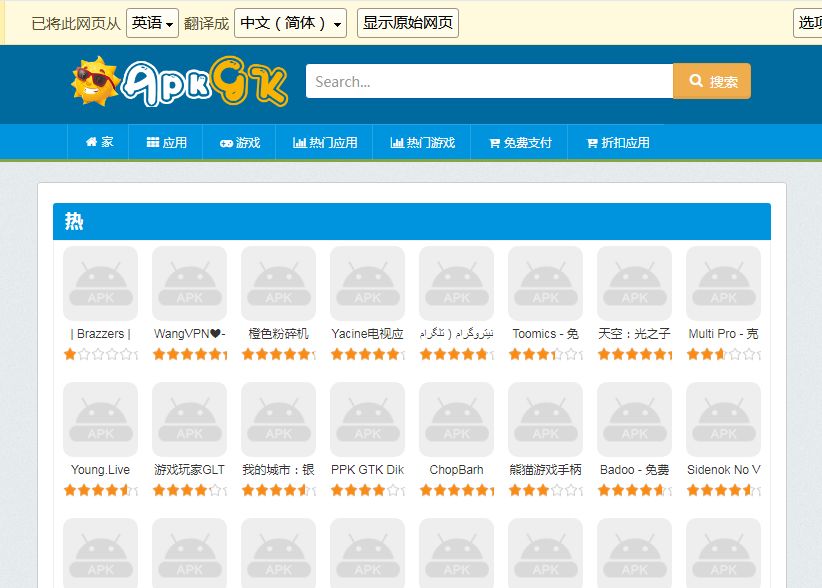Click the 熊猫游戏手柄 app icon

coord(545,419)
